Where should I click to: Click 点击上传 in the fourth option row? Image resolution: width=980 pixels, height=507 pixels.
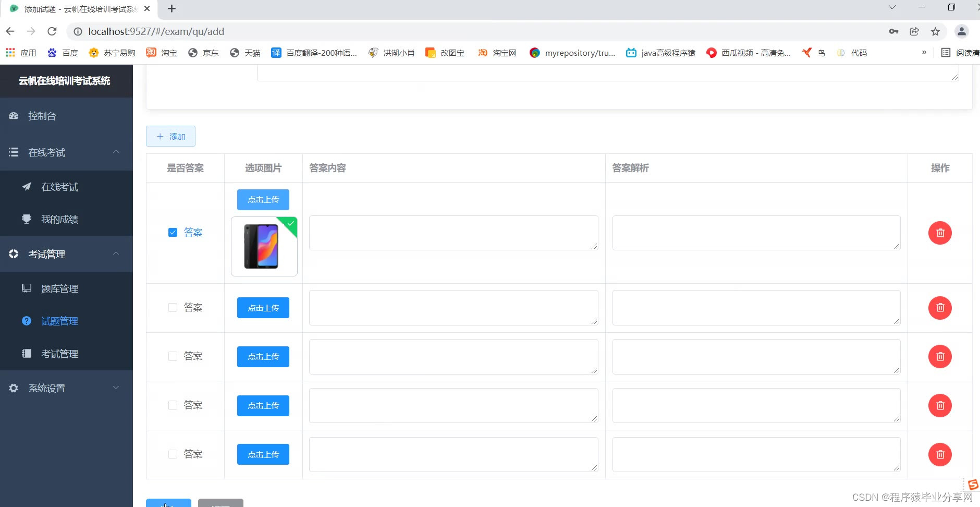click(263, 406)
